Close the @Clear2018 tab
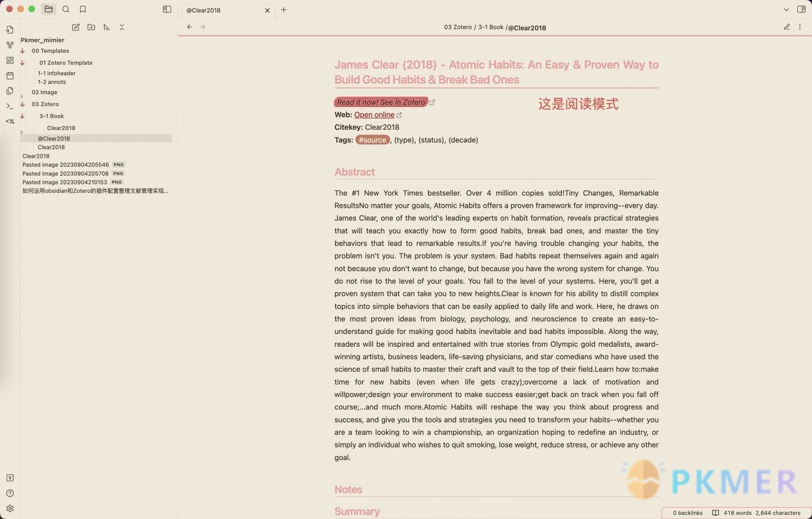The image size is (812, 519). pos(267,10)
